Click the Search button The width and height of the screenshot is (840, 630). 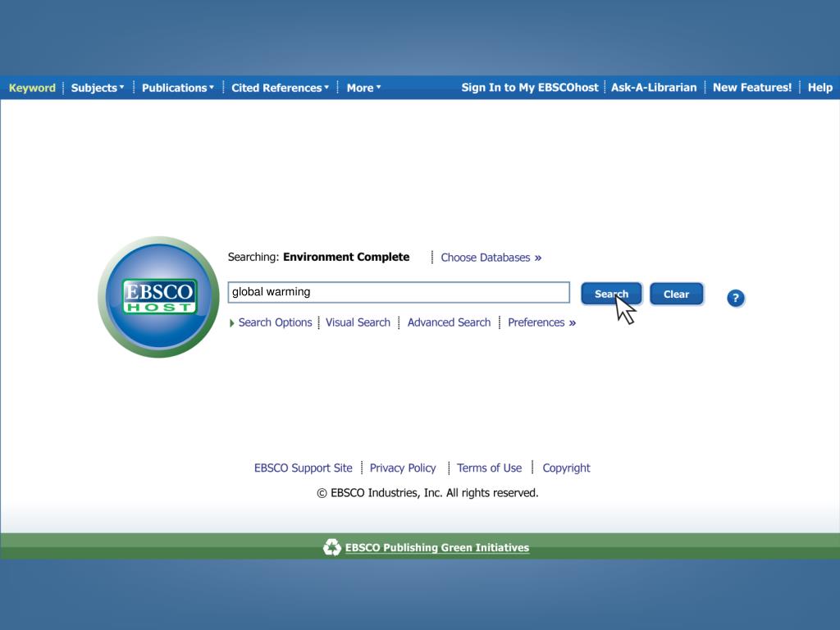[611, 294]
